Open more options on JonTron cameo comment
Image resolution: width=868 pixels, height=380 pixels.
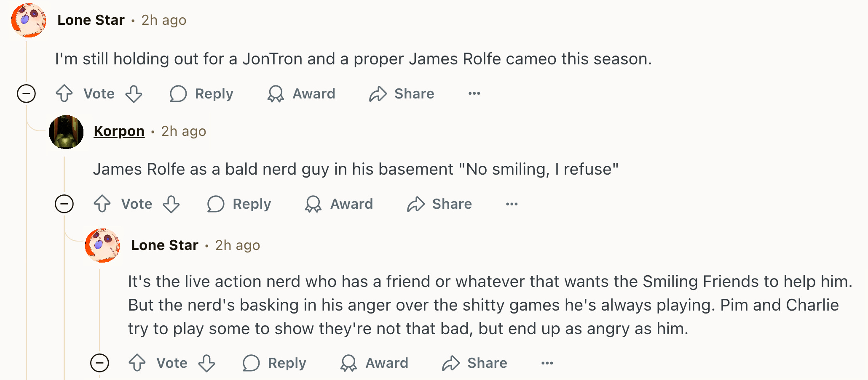tap(474, 93)
